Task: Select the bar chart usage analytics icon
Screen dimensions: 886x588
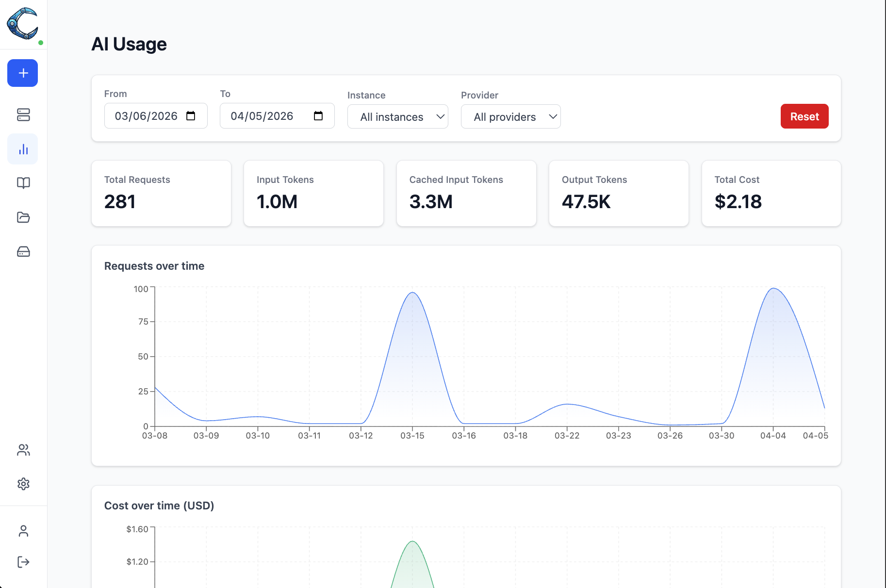Action: pos(22,149)
